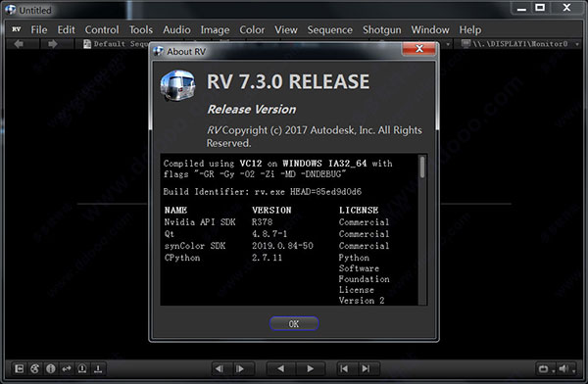
Task: Play the sequence forward
Action: click(310, 369)
